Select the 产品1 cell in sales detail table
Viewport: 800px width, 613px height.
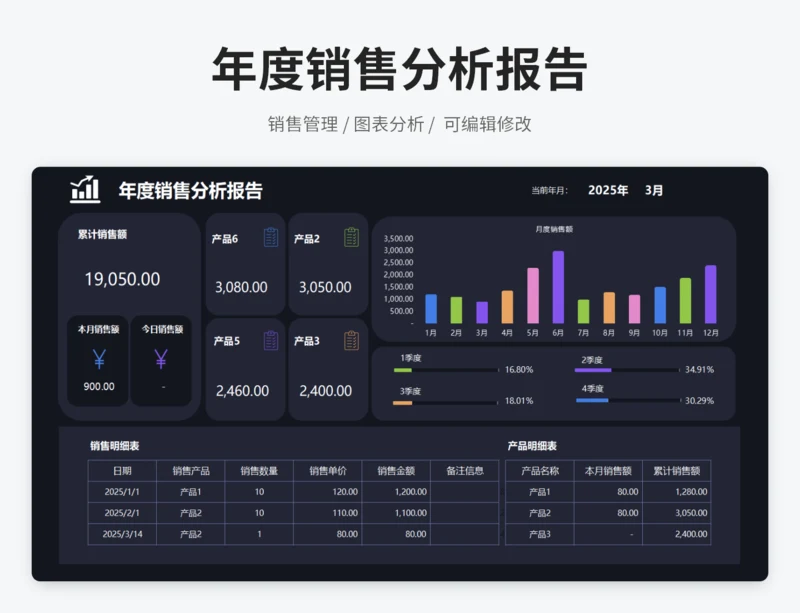click(x=191, y=492)
